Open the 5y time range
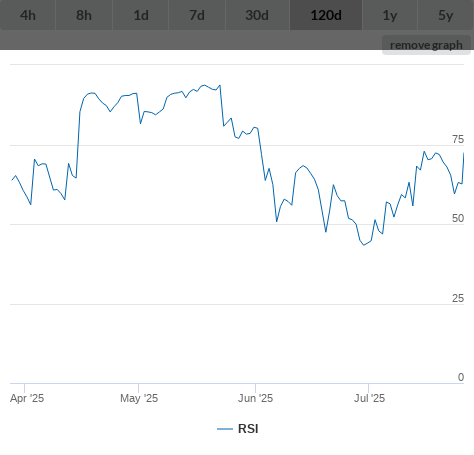 click(x=446, y=15)
